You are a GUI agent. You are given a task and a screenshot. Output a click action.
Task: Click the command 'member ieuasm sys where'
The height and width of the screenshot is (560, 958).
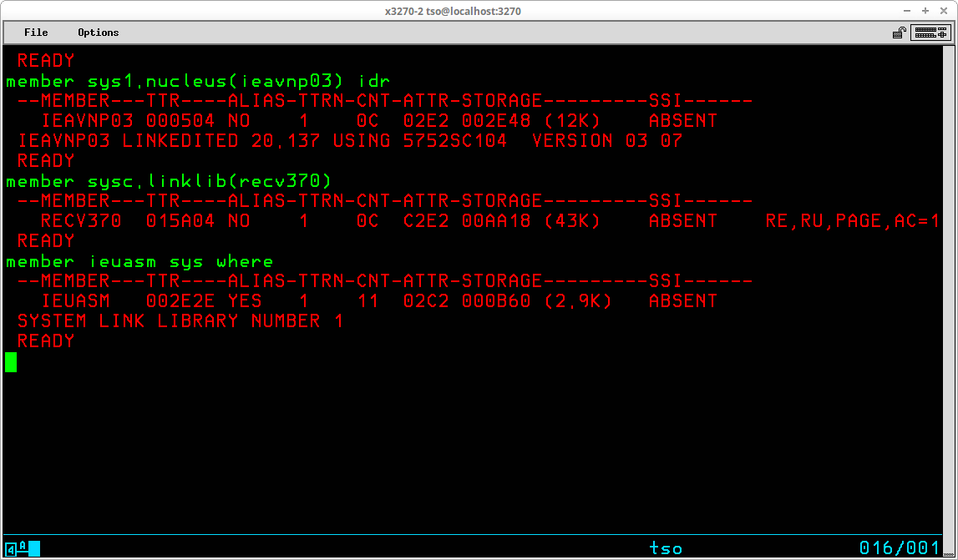(x=139, y=262)
